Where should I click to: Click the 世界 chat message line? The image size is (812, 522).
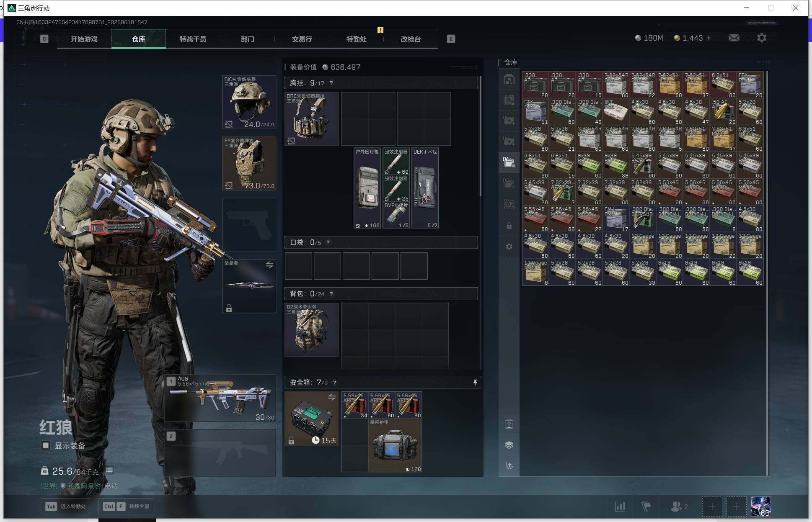79,486
